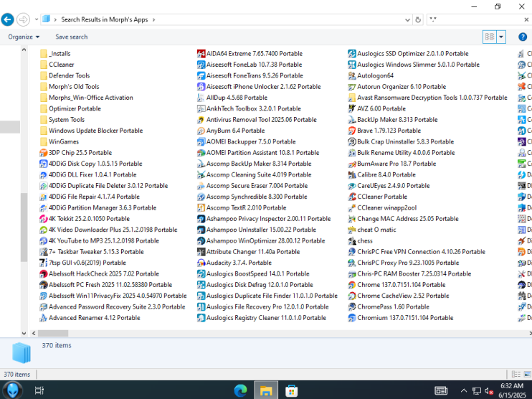This screenshot has height=399, width=532.
Task: Click the CareUEyes 2.4.9.0 Portable icon
Action: (x=352, y=186)
